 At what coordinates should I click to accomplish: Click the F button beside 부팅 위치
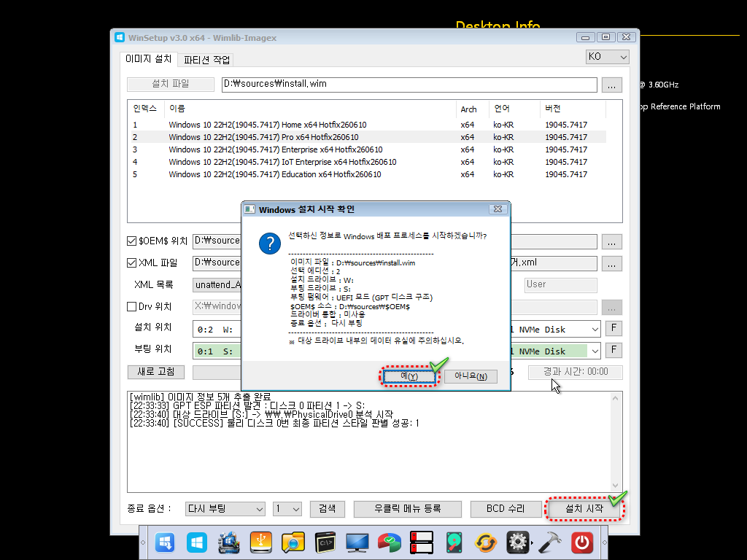[x=614, y=351]
